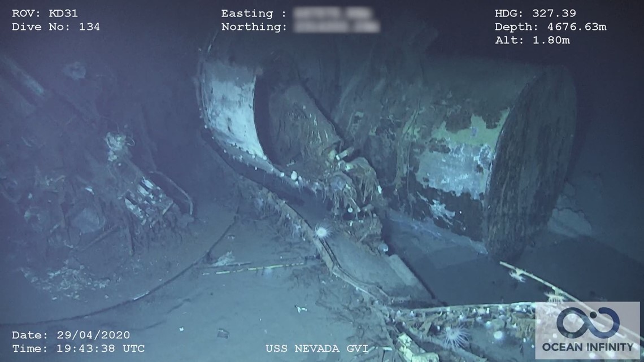Select the Northing label
644x362 pixels.
[x=254, y=27]
